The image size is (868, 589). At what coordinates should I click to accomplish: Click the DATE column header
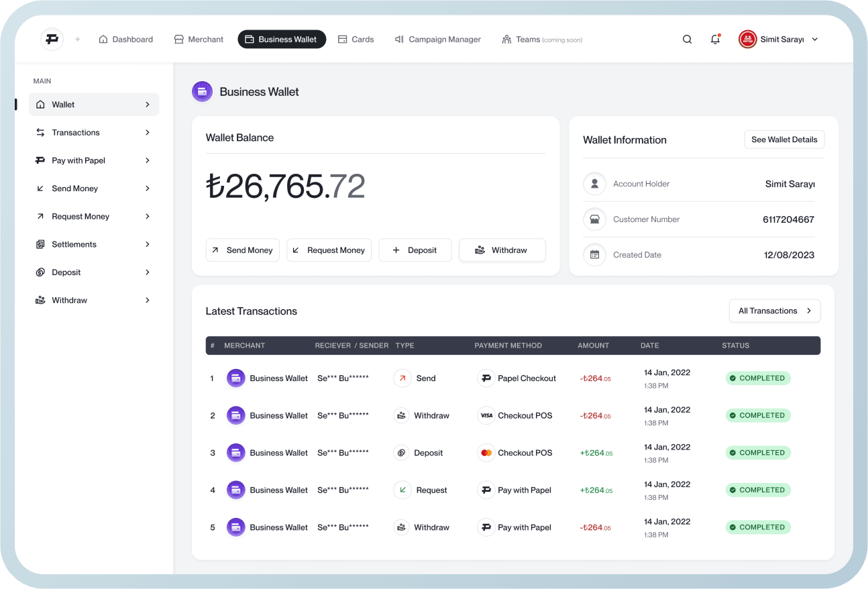pyautogui.click(x=649, y=345)
